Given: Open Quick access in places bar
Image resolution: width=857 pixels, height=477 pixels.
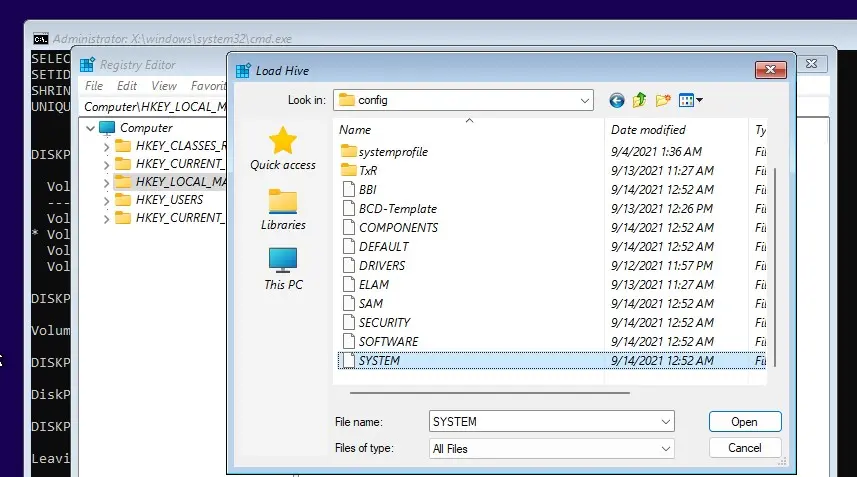Looking at the screenshot, I should click(x=283, y=149).
